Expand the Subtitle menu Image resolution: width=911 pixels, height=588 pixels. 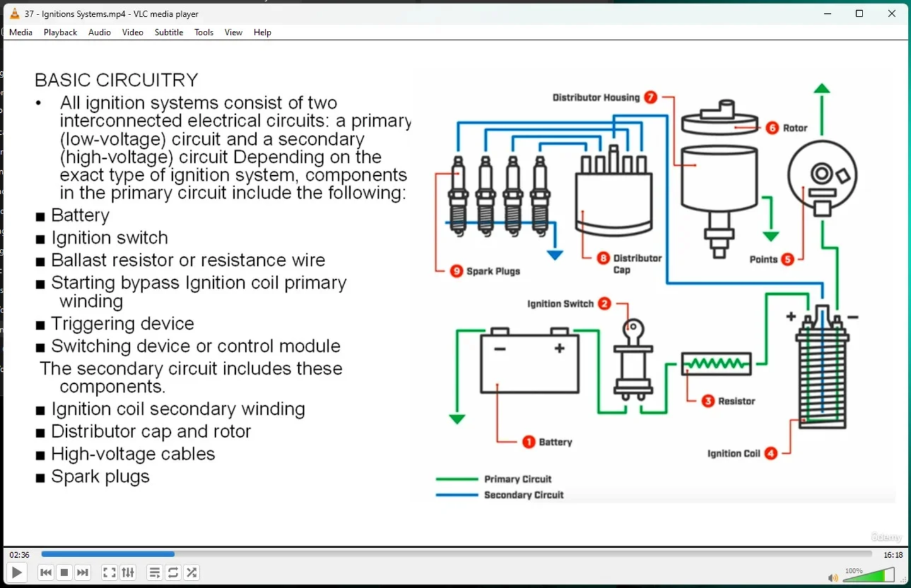coord(168,32)
